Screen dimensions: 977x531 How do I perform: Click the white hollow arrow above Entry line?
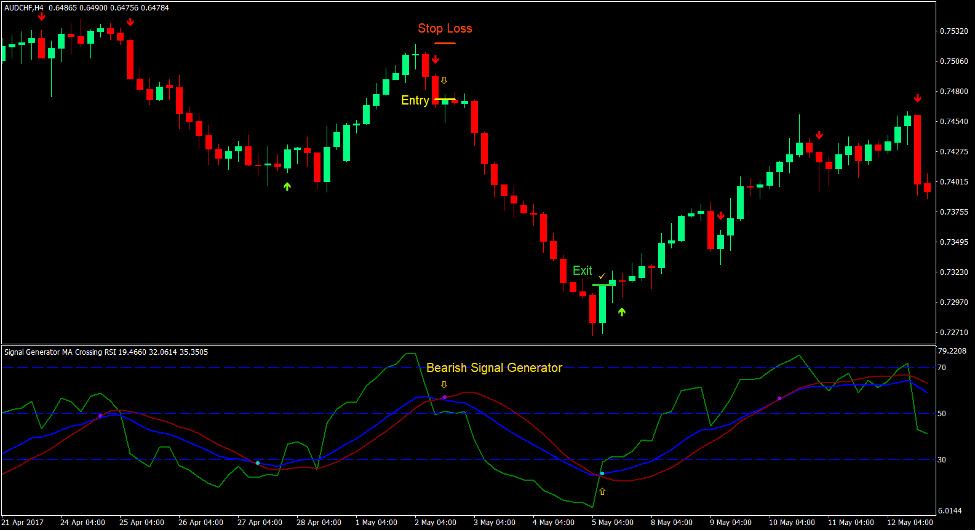(444, 80)
